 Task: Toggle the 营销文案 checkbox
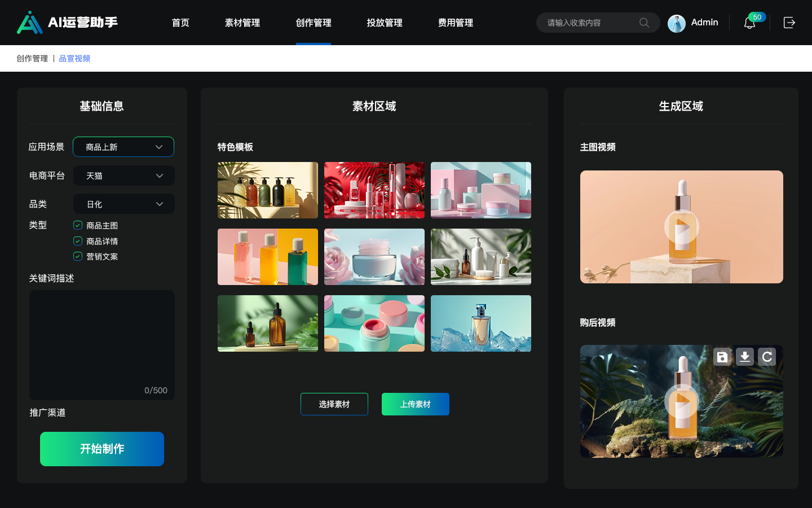tap(78, 256)
